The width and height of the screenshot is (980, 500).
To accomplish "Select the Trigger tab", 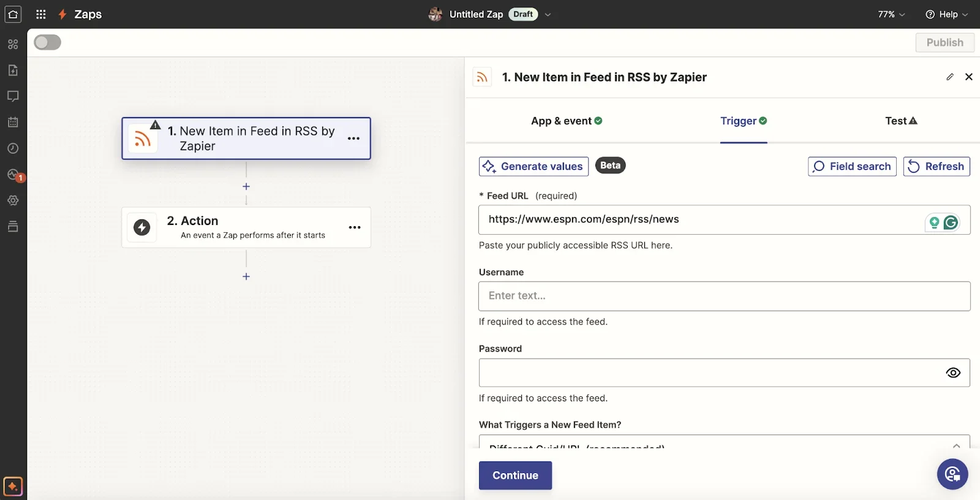I will [x=744, y=121].
